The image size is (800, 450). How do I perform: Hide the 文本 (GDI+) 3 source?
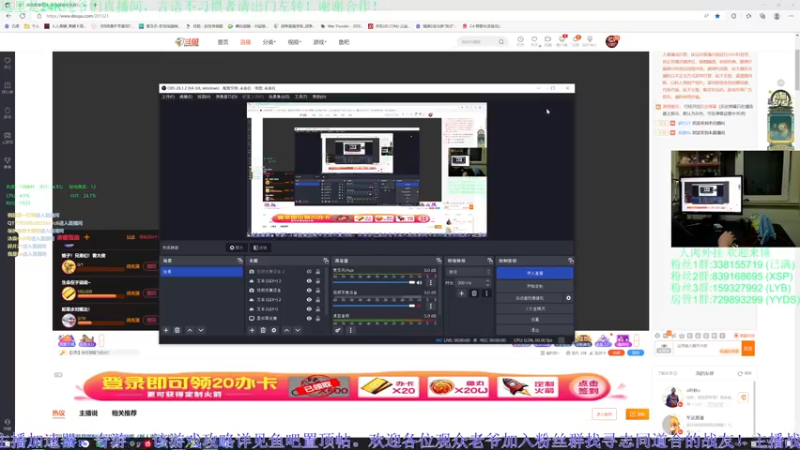pos(309,281)
